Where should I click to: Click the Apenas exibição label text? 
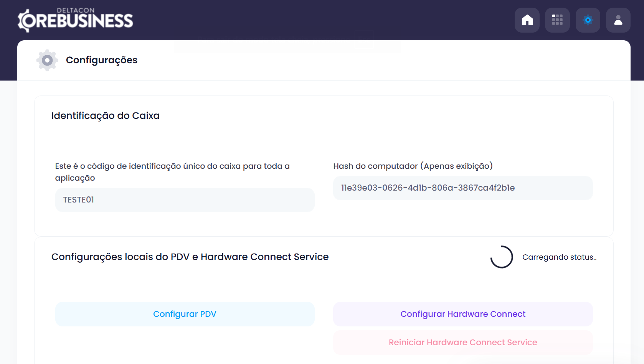click(x=457, y=166)
